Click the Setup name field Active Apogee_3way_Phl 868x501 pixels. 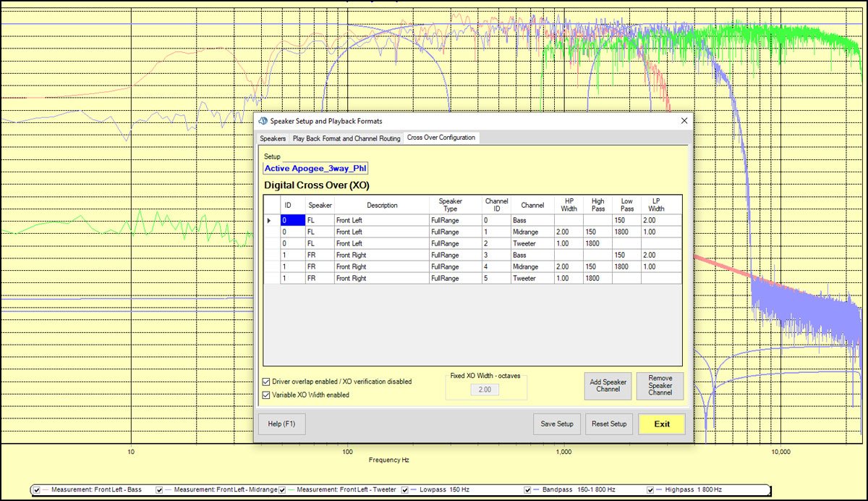tap(316, 168)
